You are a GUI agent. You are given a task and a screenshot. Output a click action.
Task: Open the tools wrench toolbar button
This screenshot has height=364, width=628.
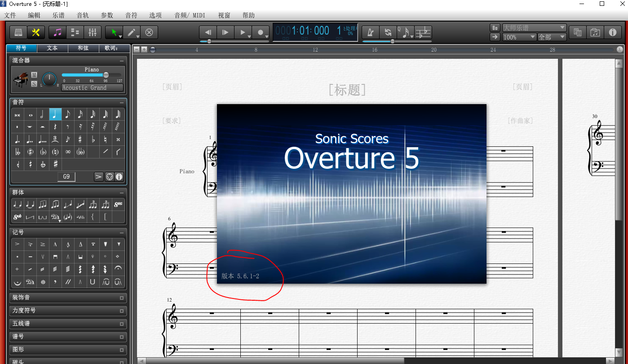[x=36, y=32]
